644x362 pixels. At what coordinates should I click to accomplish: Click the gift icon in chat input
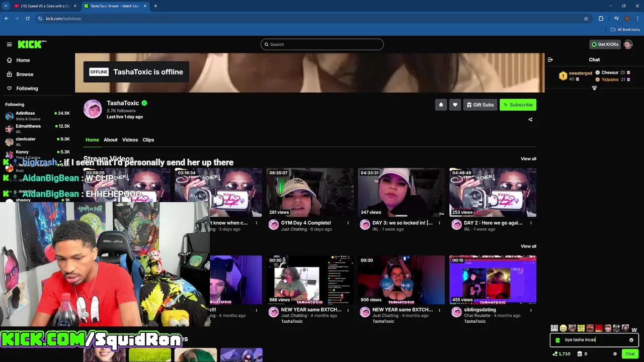557,340
